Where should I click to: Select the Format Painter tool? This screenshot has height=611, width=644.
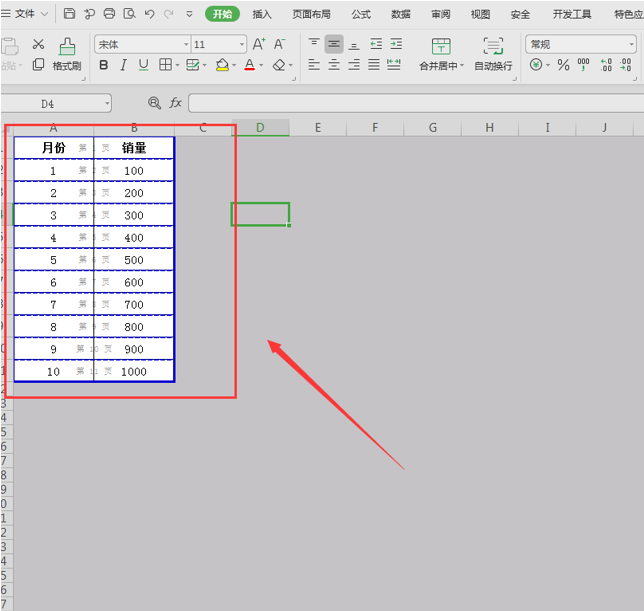pos(67,54)
